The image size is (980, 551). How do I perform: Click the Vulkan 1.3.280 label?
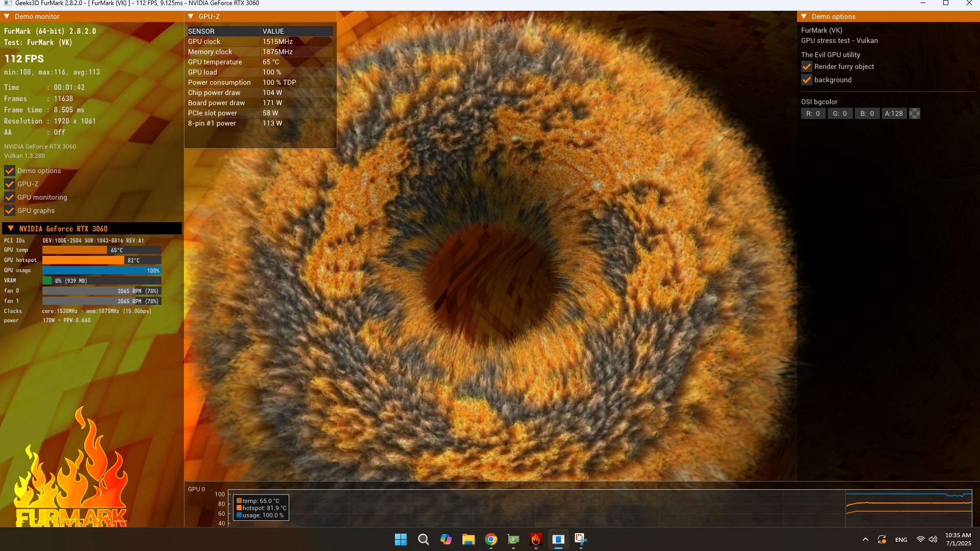click(x=25, y=156)
